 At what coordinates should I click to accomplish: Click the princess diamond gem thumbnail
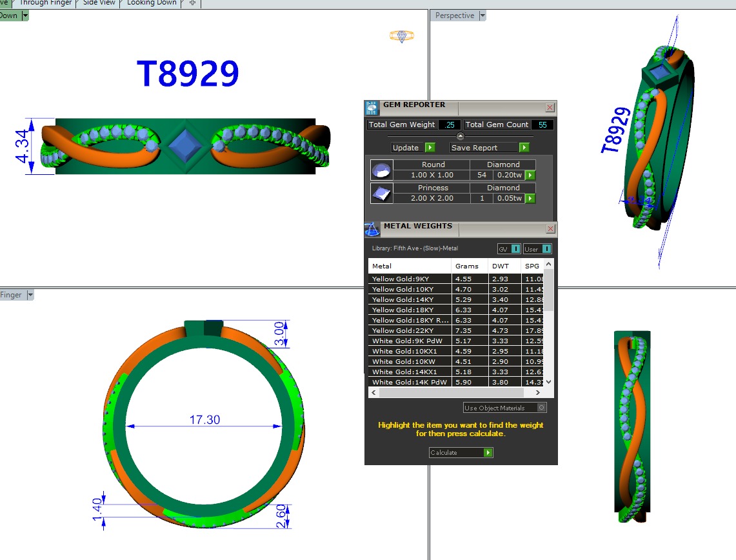[381, 193]
